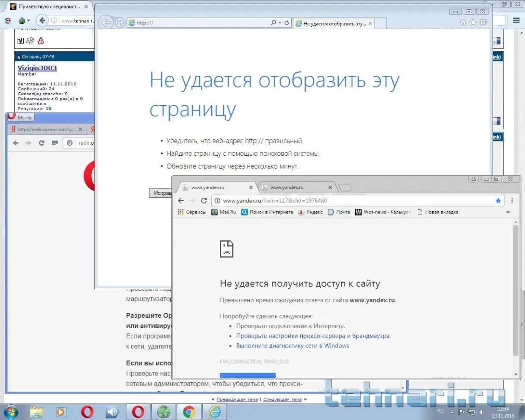Close the first www.yandex.ru tab

(251, 188)
